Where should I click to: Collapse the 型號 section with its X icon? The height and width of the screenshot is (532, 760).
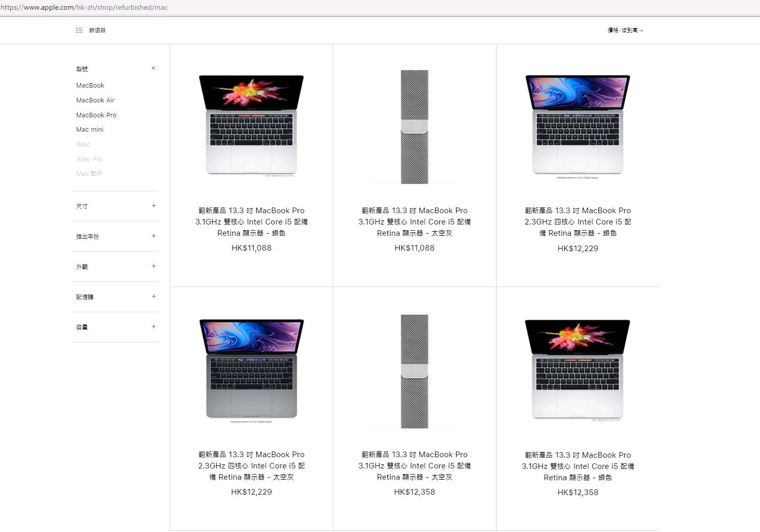153,68
